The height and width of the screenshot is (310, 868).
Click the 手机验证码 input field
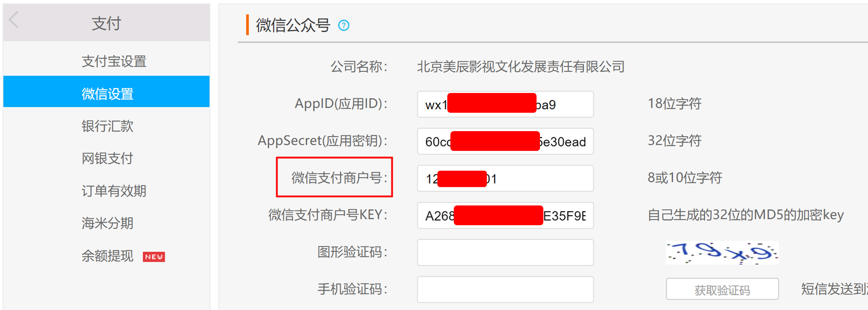pyautogui.click(x=505, y=289)
